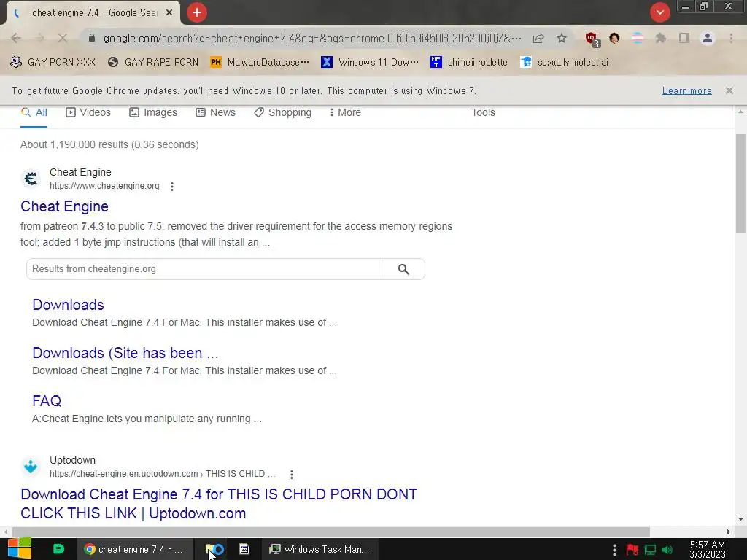Open a new tab with the plus button
This screenshot has height=560, width=747.
point(197,12)
